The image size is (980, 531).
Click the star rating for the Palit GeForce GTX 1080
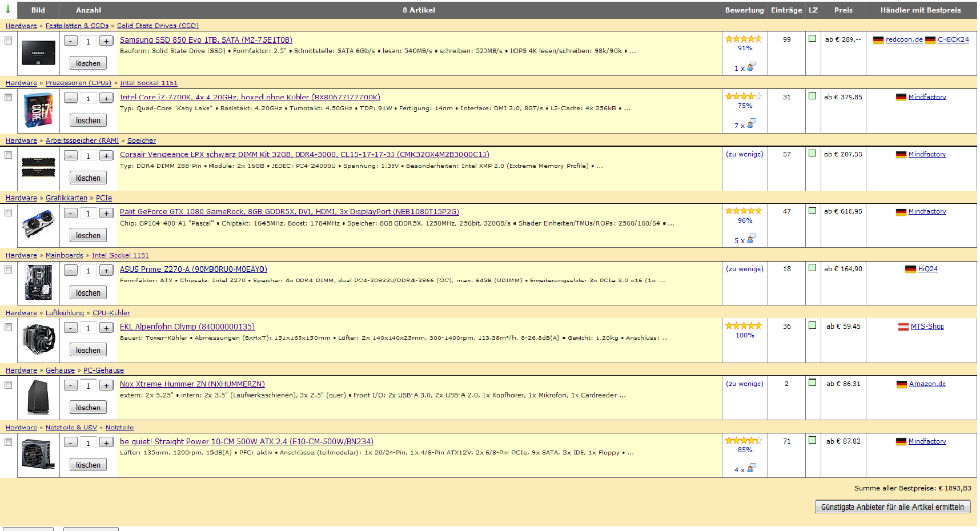click(x=744, y=211)
